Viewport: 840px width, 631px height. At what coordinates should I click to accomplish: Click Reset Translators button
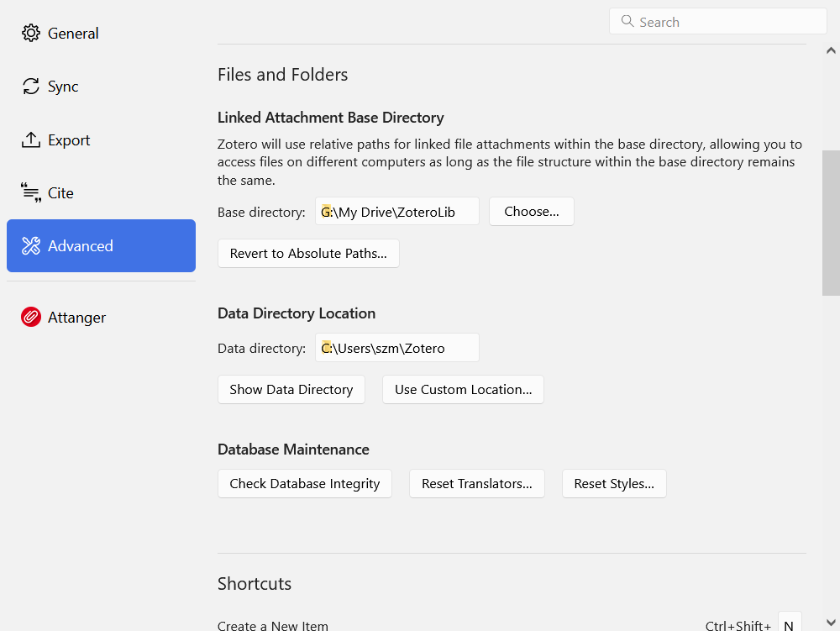tap(477, 484)
